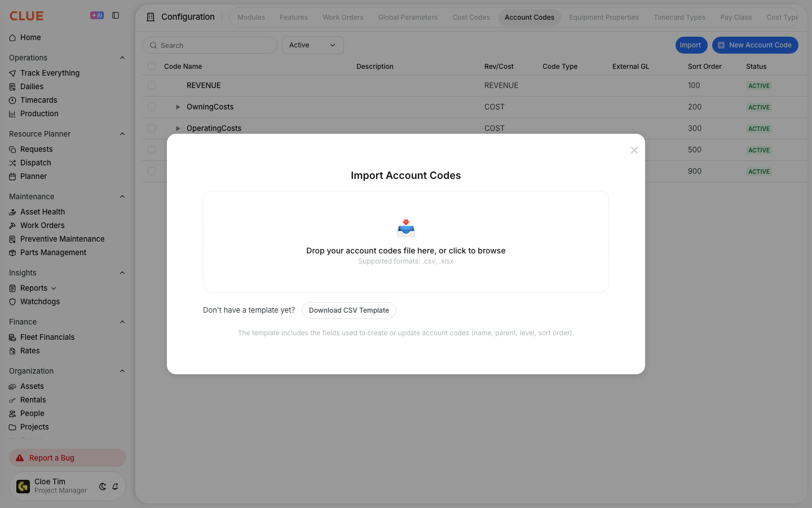Toggle dark mode with the moon icon
The width and height of the screenshot is (812, 508).
pyautogui.click(x=103, y=487)
